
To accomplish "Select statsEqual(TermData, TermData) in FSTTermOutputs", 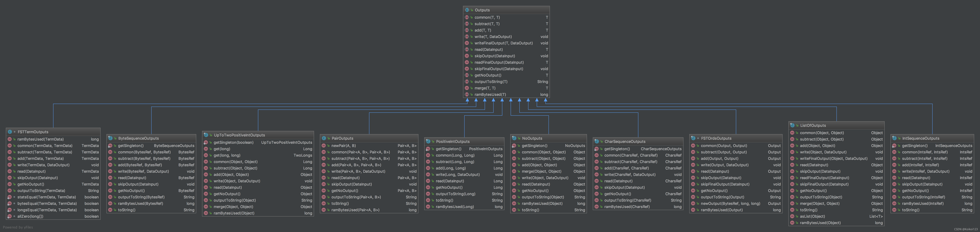I will click(46, 197).
